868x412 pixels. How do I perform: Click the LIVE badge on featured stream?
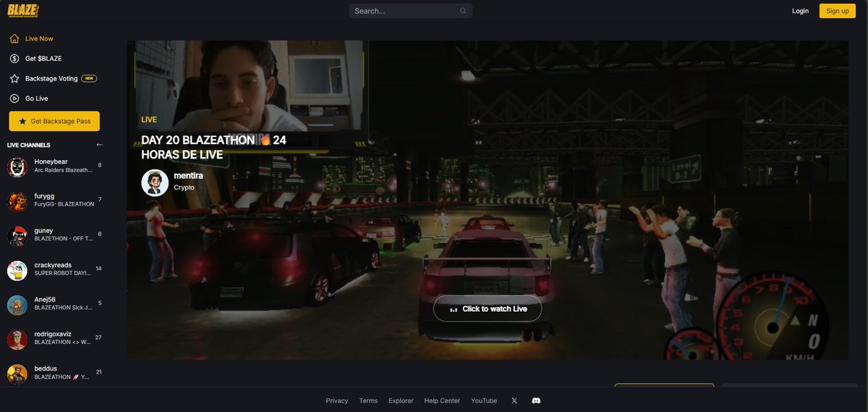tap(149, 119)
